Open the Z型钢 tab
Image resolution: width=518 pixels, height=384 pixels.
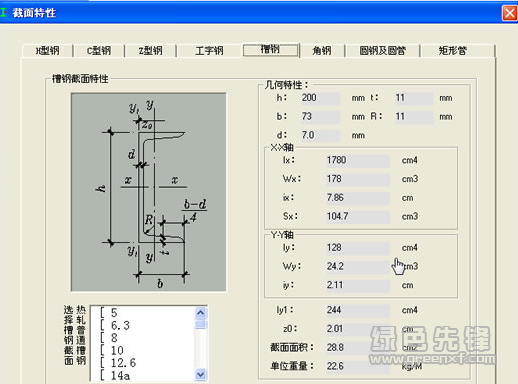tap(151, 51)
